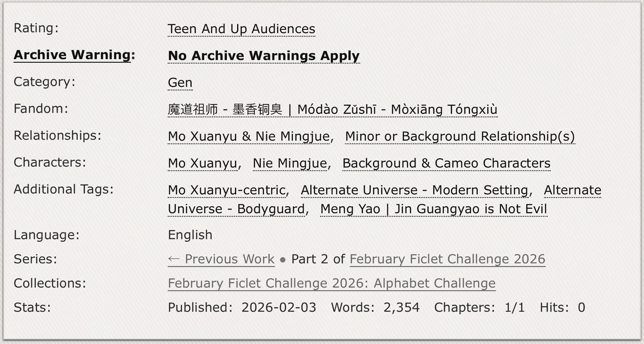Open the No Archive Warnings Apply tag

pyautogui.click(x=263, y=56)
